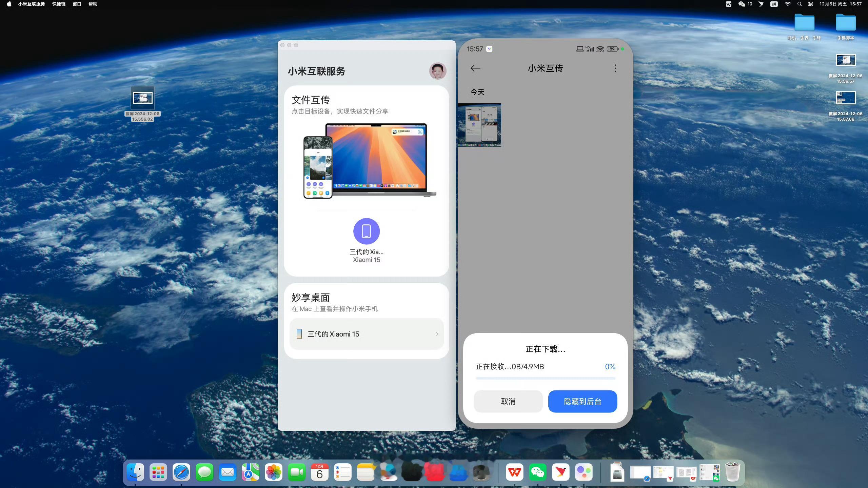Click the laptop and phone illustration in 文件互传
This screenshot has width=868, height=488.
pos(370,161)
